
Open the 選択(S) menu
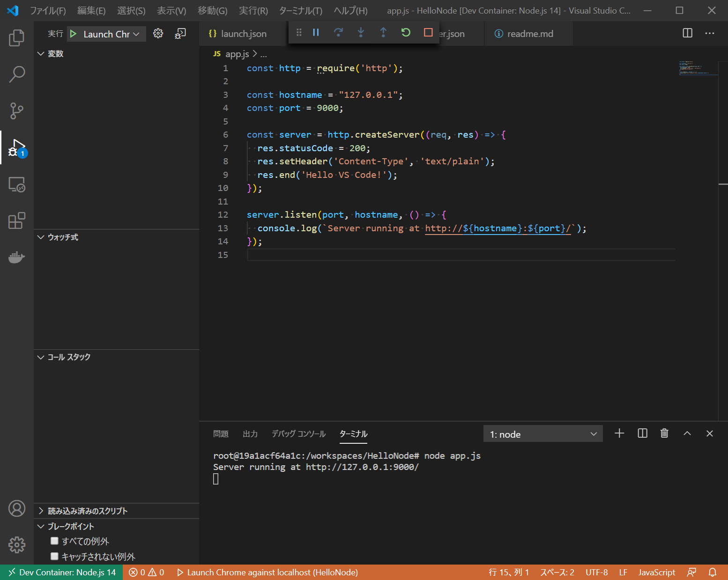[131, 10]
